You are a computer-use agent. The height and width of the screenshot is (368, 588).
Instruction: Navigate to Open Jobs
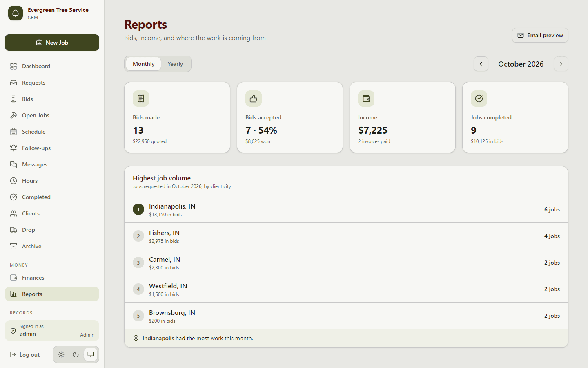point(52,115)
